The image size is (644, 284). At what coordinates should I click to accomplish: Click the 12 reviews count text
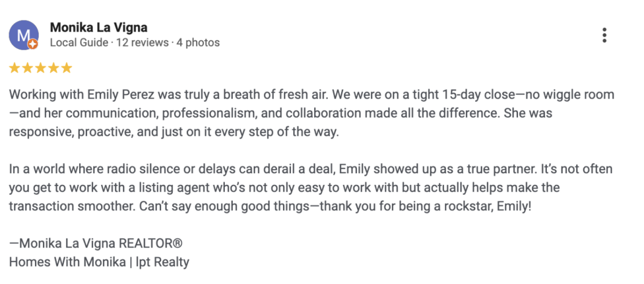(142, 42)
